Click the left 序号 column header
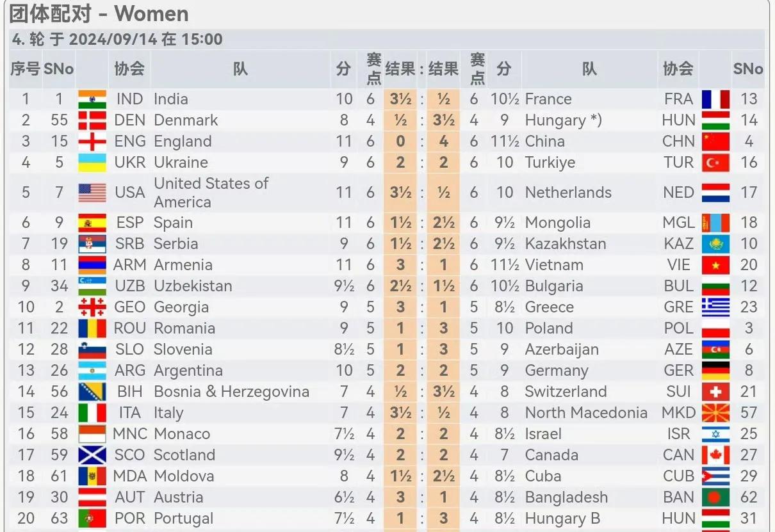Viewport: 775px width, 532px height. [x=25, y=69]
